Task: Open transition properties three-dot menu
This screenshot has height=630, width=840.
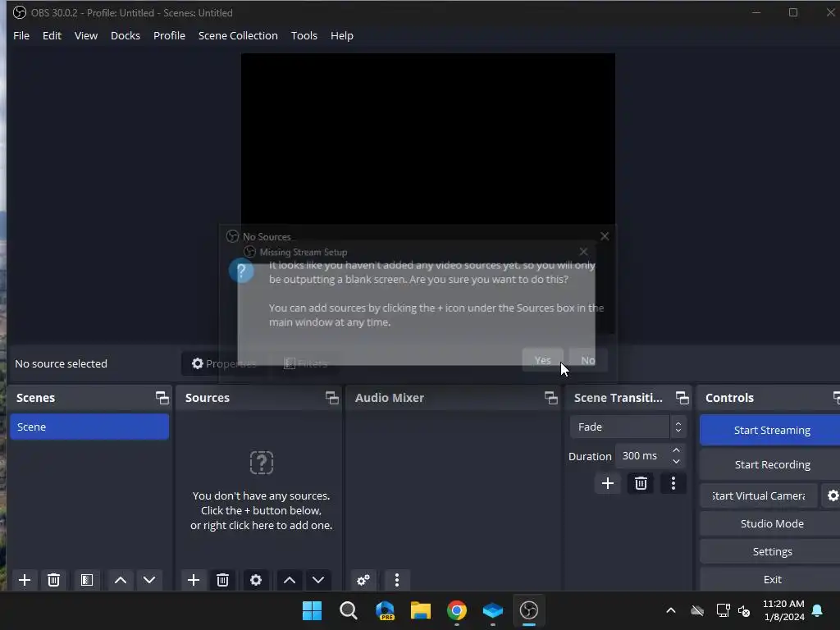Action: point(673,483)
